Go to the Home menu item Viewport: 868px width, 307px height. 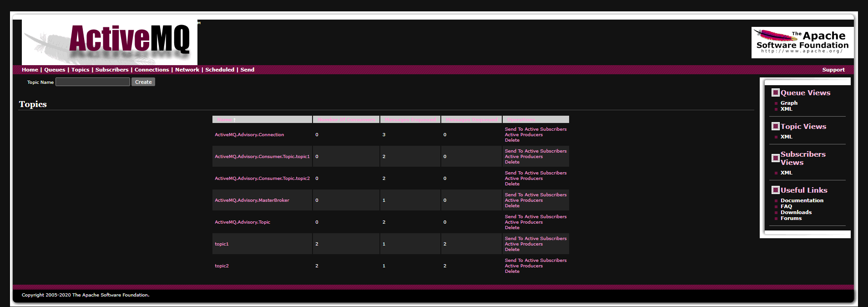(30, 70)
